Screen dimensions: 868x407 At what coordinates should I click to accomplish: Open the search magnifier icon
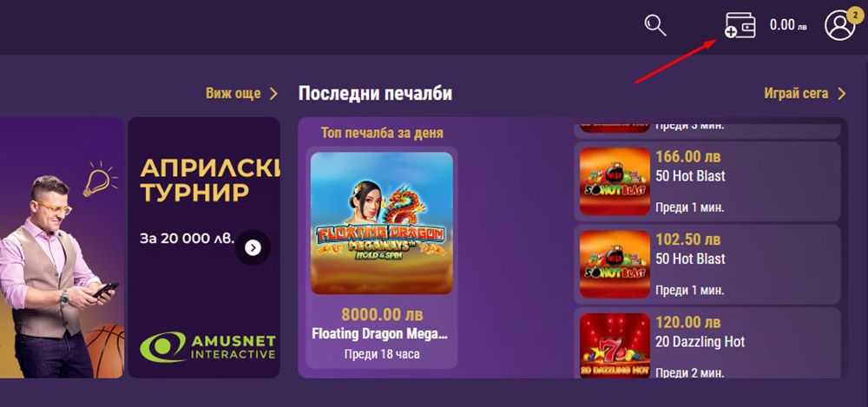pos(655,25)
